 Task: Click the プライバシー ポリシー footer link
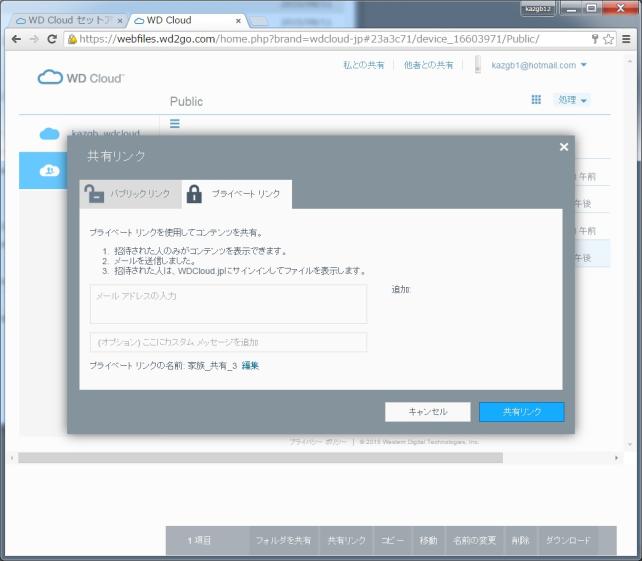[318, 442]
